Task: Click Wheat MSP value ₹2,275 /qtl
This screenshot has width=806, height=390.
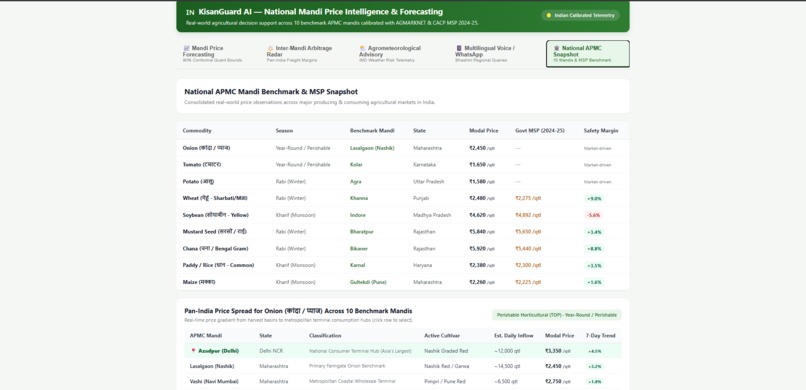Action: (x=528, y=198)
